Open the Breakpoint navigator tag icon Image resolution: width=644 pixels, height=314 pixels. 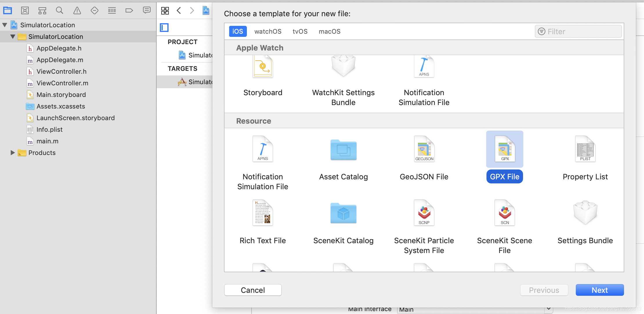tap(129, 11)
